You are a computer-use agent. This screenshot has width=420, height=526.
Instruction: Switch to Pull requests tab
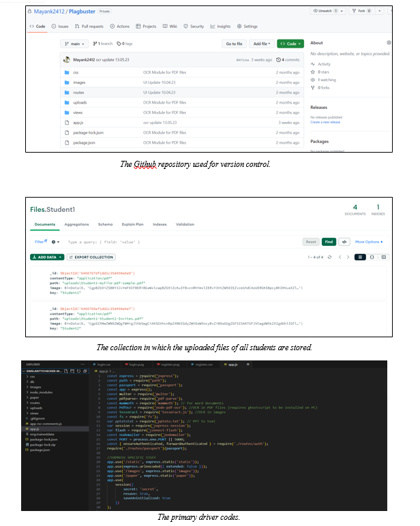(x=89, y=26)
